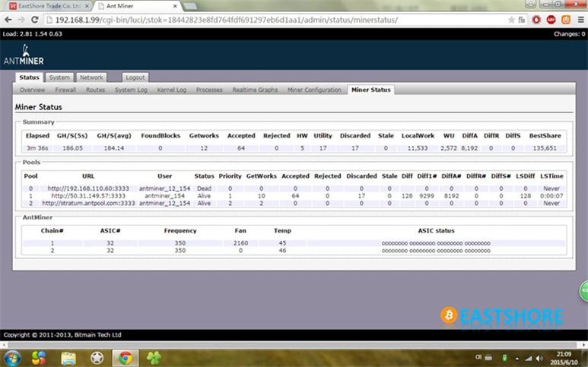Click the orange extension icon in toolbar
Viewport: 588px width, 367px height.
pos(565,20)
